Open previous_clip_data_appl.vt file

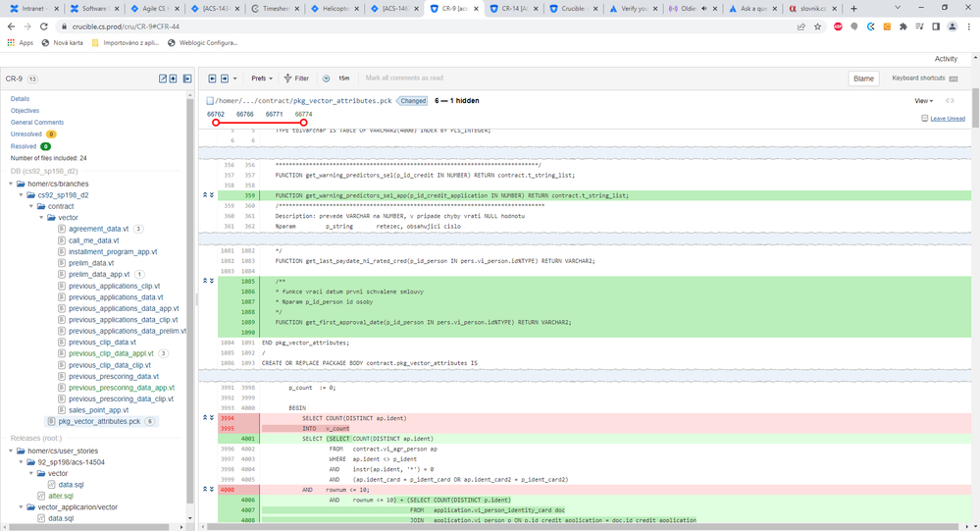[111, 353]
